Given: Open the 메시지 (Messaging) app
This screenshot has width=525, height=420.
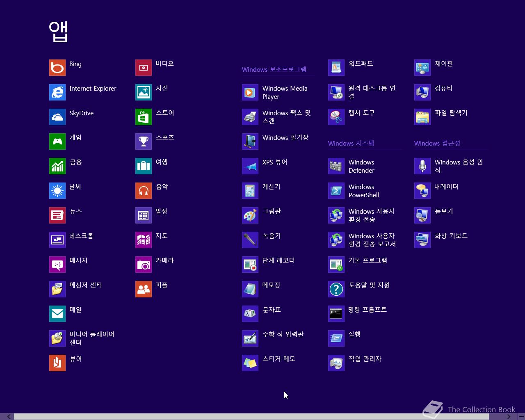Looking at the screenshot, I should pos(68,265).
